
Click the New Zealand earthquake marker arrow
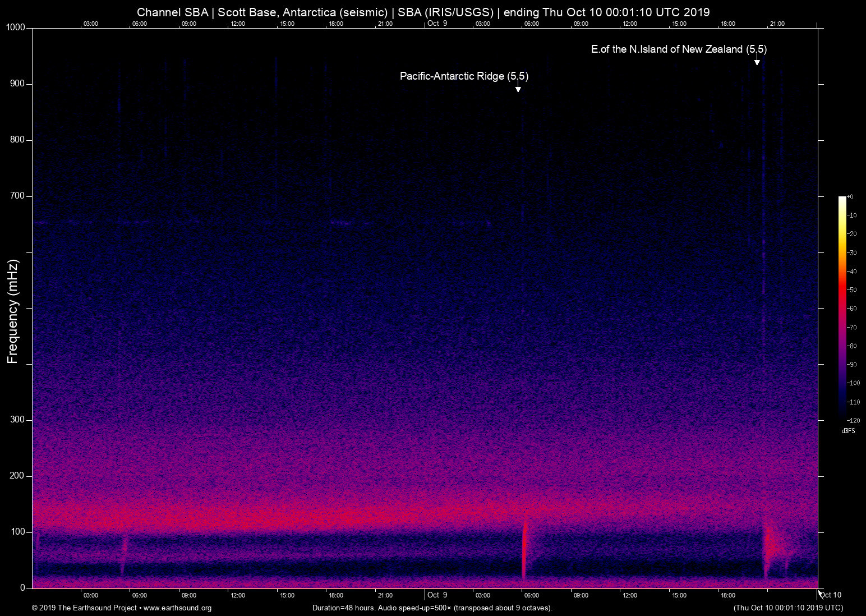tap(757, 62)
